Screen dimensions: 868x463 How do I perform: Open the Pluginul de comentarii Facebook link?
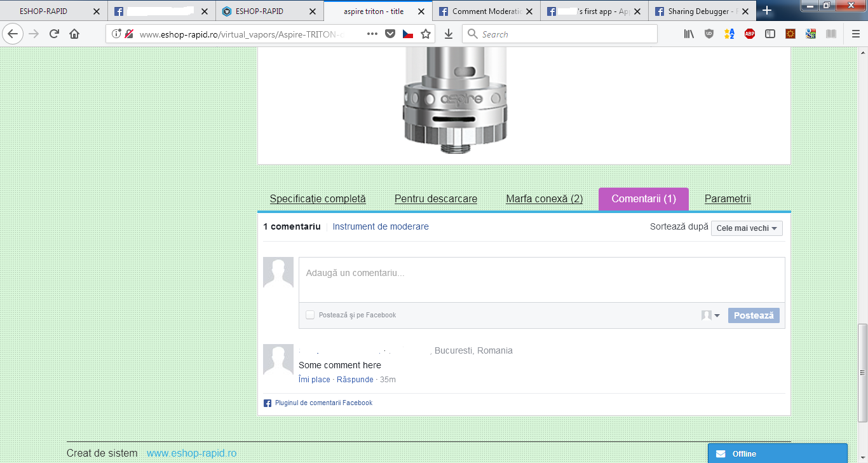pos(323,403)
